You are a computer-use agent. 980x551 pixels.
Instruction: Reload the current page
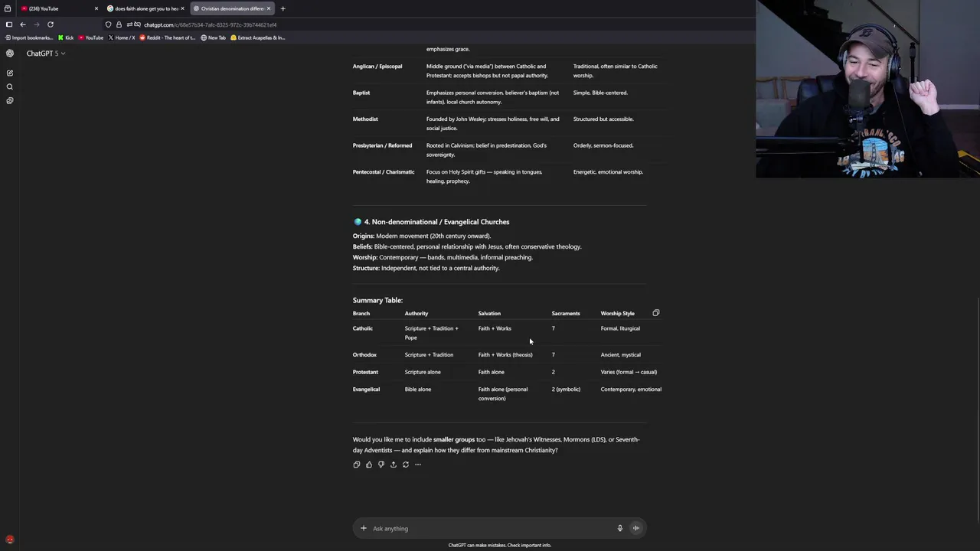pos(51,24)
